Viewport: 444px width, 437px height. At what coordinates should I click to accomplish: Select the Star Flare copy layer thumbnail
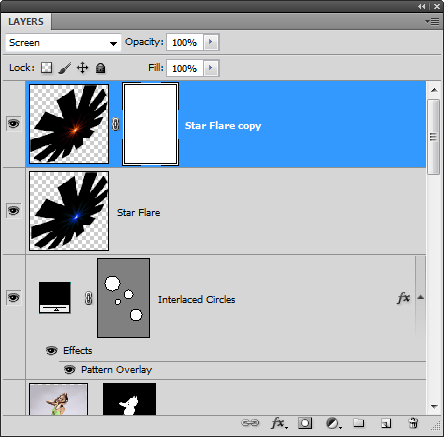click(x=69, y=124)
